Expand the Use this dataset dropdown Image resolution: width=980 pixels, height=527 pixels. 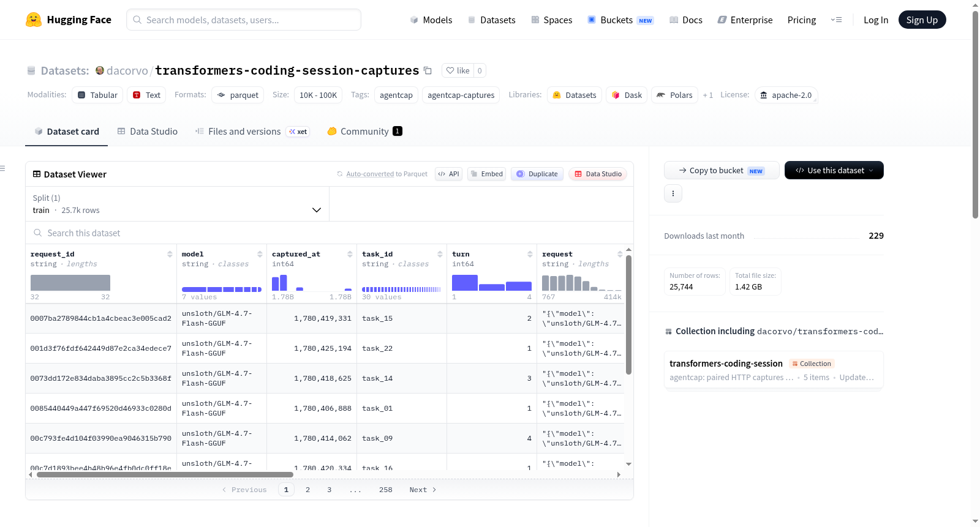[834, 170]
